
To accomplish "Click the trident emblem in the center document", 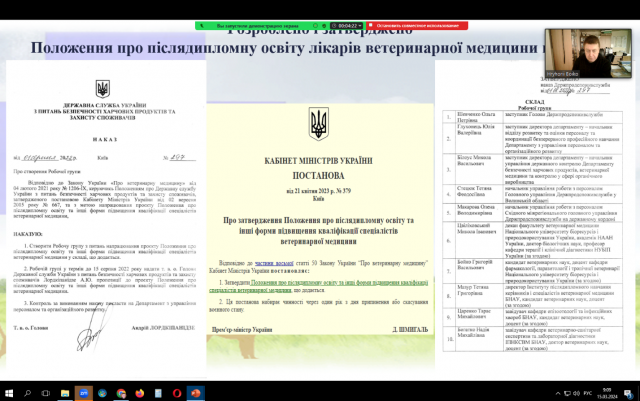I will (x=318, y=124).
